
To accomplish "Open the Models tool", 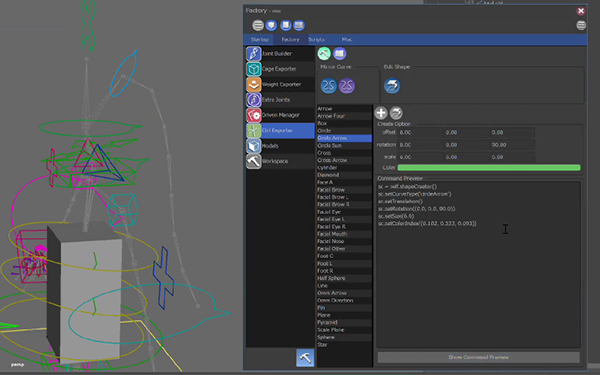I will tap(280, 146).
